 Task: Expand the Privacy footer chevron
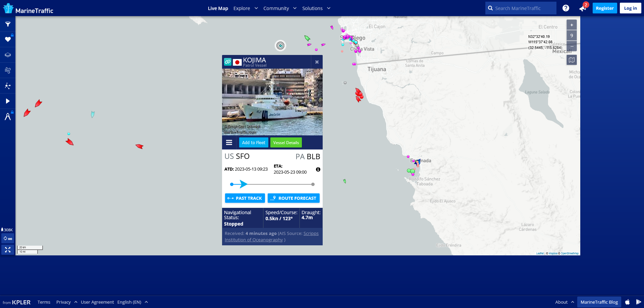76,302
